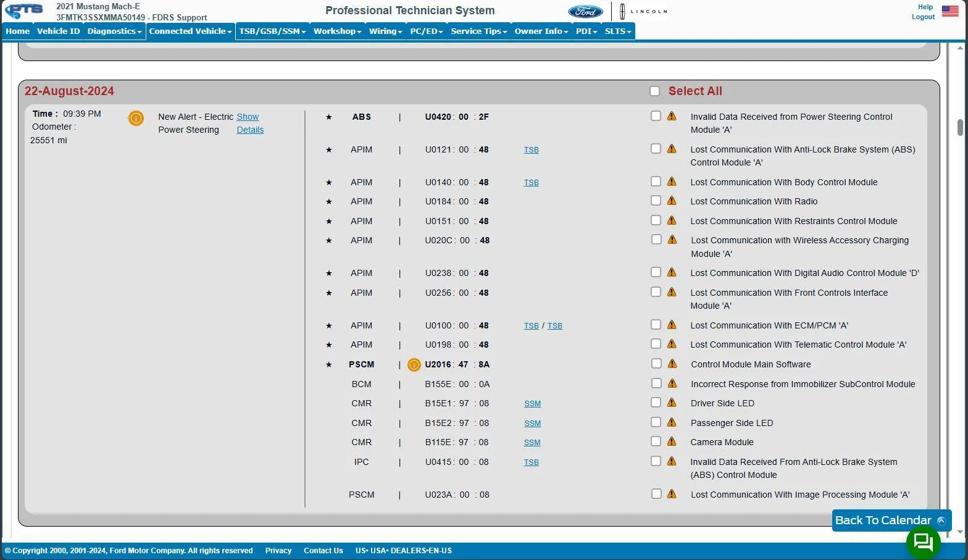This screenshot has height=560, width=968.
Task: Click warning triangle for Image Processing Module row
Action: (x=672, y=494)
